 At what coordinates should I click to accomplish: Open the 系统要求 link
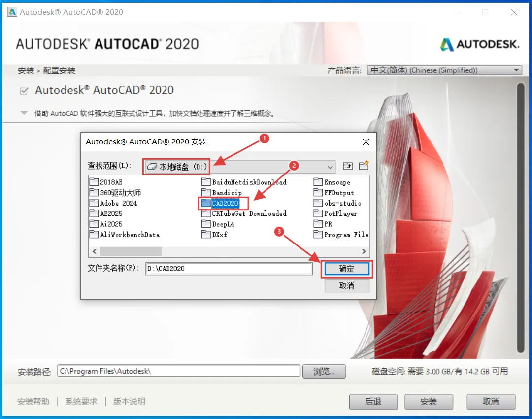click(81, 402)
